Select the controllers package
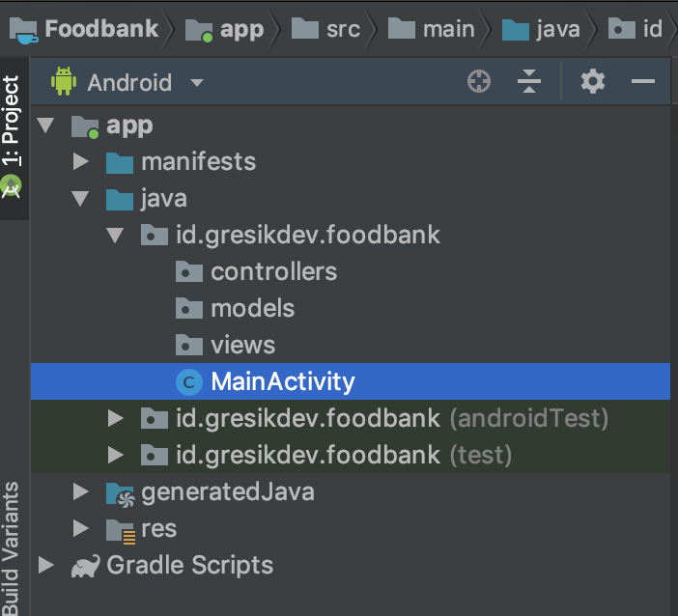678x616 pixels. pyautogui.click(x=273, y=272)
